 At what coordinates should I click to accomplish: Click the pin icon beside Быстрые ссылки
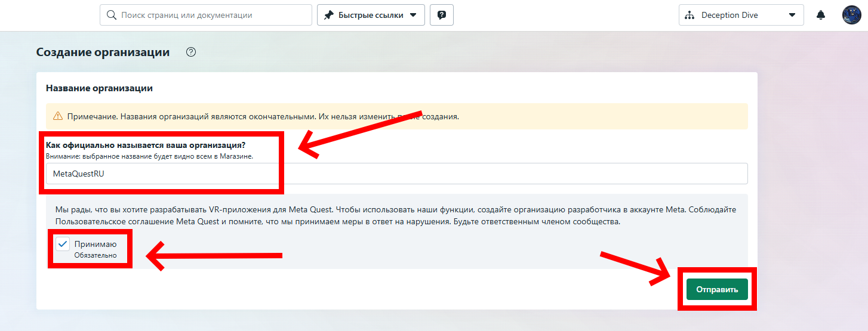329,16
